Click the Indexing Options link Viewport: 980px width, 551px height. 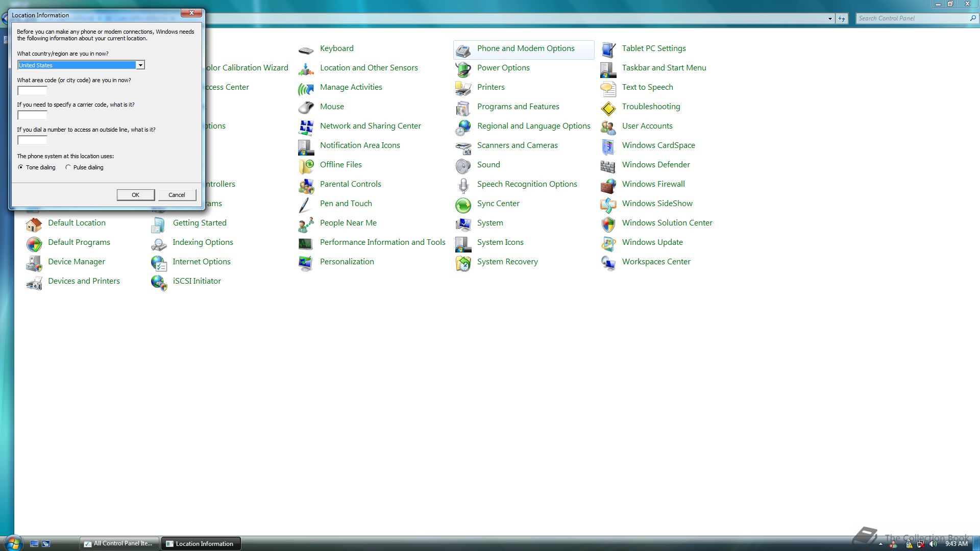(203, 242)
